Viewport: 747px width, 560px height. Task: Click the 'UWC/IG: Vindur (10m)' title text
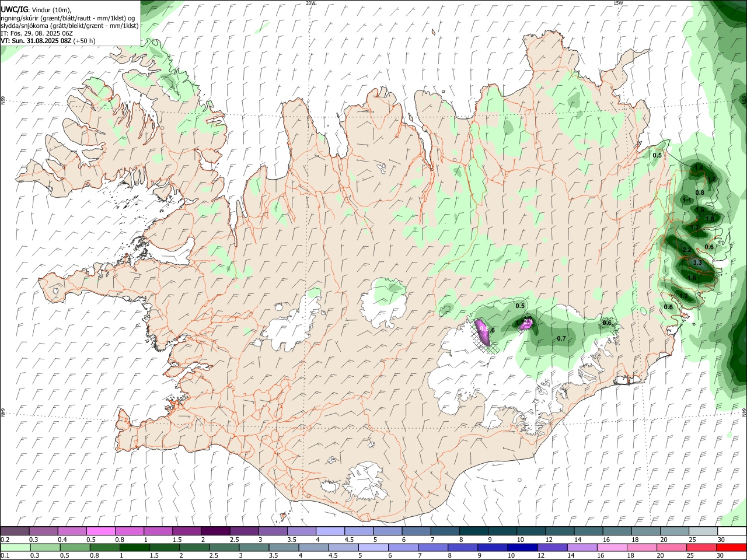[36, 9]
